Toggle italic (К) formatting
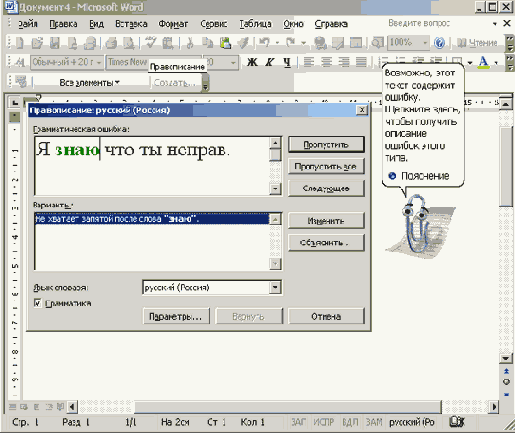Image resolution: width=515 pixels, height=433 pixels. tap(270, 62)
